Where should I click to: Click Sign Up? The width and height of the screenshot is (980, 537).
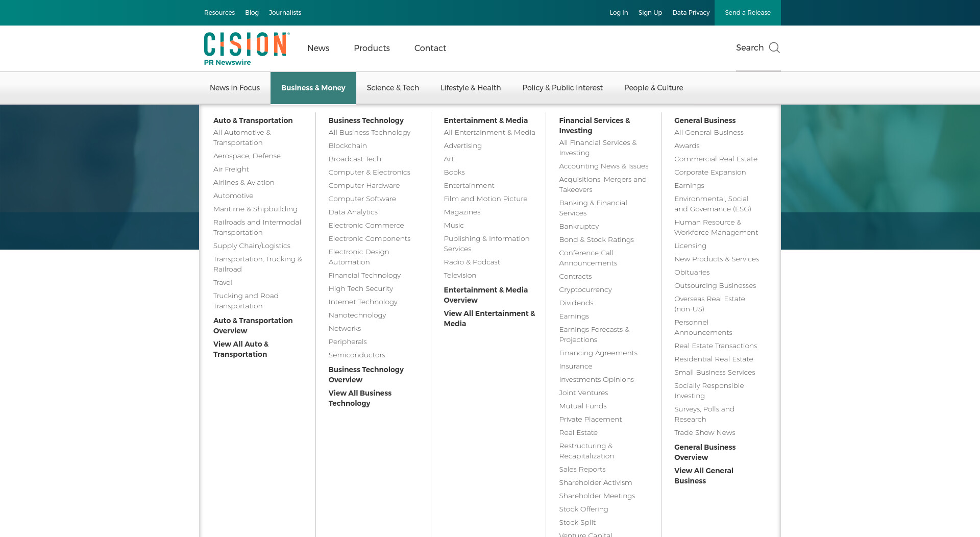click(650, 13)
